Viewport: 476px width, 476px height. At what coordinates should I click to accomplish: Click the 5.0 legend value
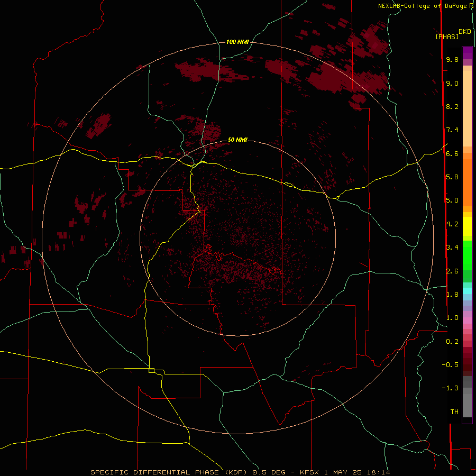(x=452, y=200)
